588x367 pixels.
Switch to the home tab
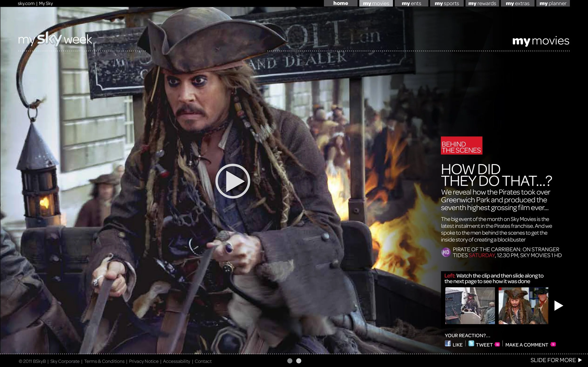[340, 3]
